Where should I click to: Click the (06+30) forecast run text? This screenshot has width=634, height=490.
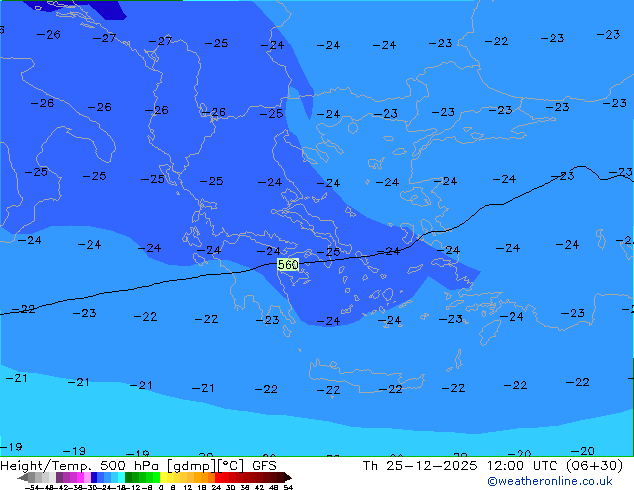[x=594, y=466]
